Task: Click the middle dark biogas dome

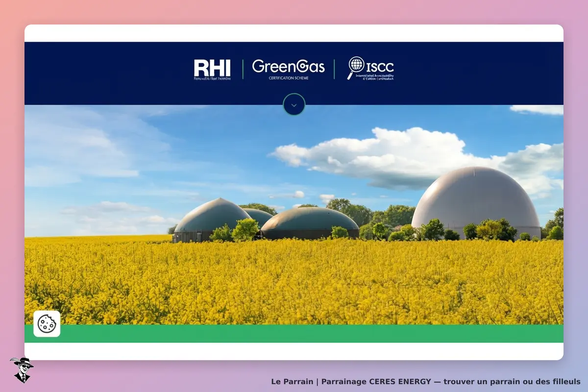Action: tap(310, 223)
